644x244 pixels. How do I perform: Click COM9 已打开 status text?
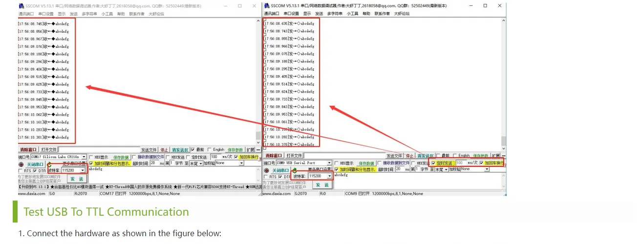pyautogui.click(x=358, y=194)
